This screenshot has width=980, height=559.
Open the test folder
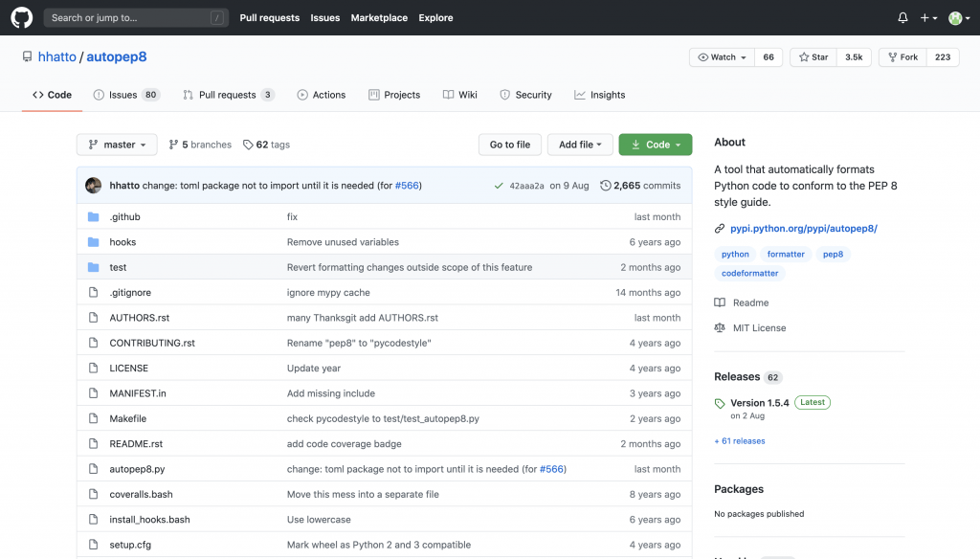tap(118, 267)
